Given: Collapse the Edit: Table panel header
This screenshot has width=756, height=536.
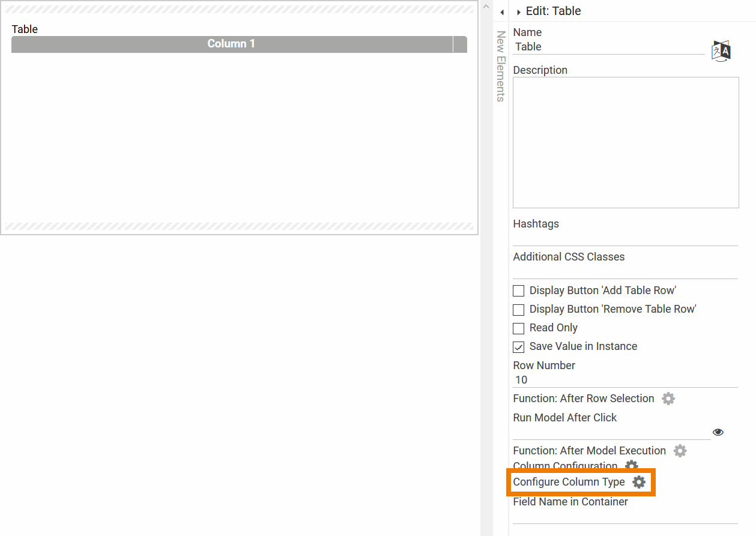Looking at the screenshot, I should 519,12.
